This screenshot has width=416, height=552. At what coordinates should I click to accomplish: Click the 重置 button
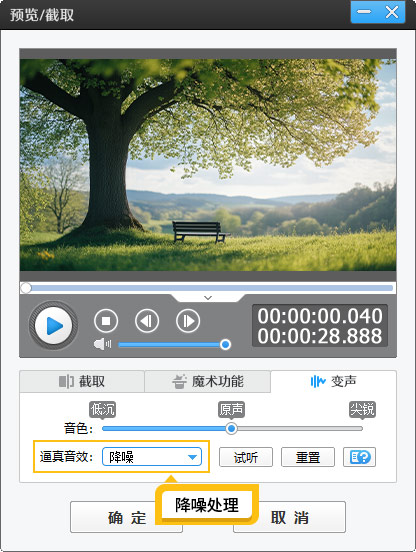[x=308, y=457]
